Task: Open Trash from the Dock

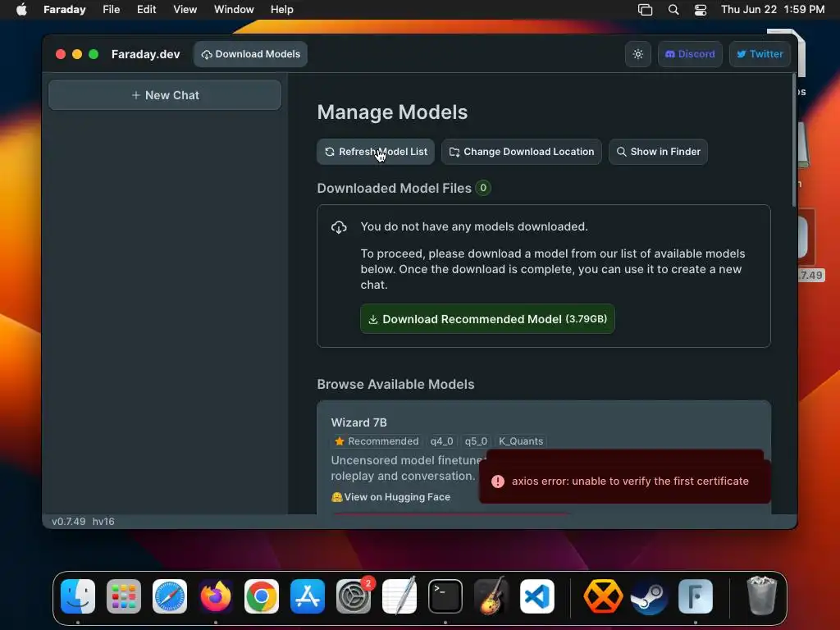Action: click(761, 596)
